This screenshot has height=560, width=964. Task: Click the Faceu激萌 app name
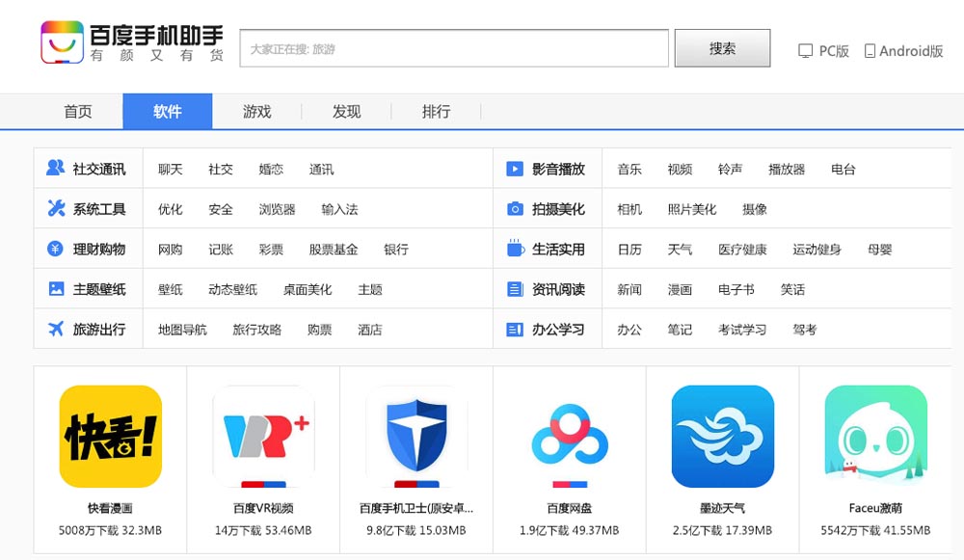[x=875, y=508]
